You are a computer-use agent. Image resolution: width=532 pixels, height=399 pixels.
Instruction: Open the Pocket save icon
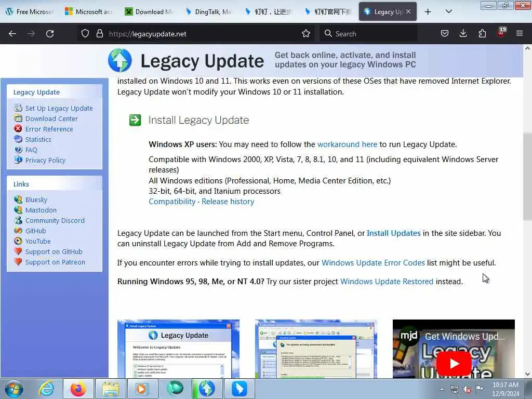445,34
